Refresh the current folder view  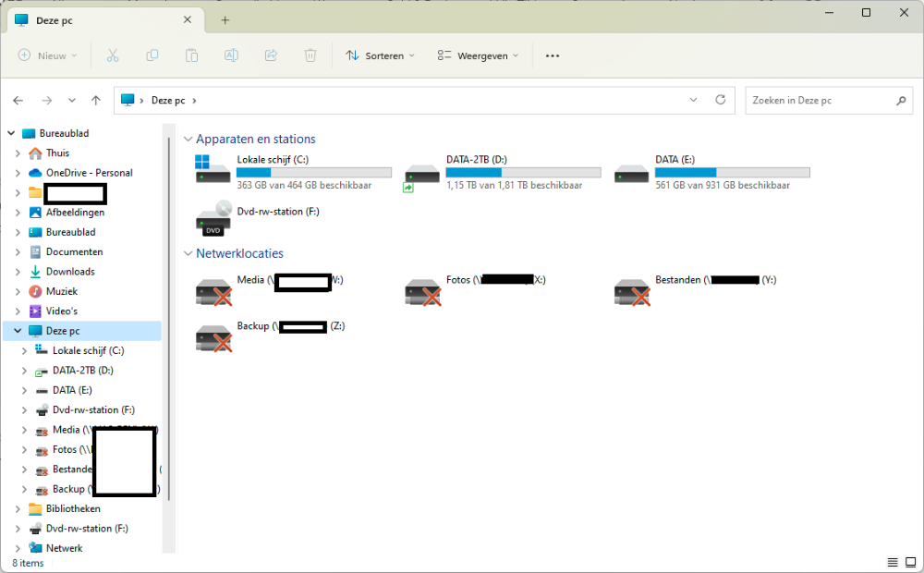(x=721, y=100)
